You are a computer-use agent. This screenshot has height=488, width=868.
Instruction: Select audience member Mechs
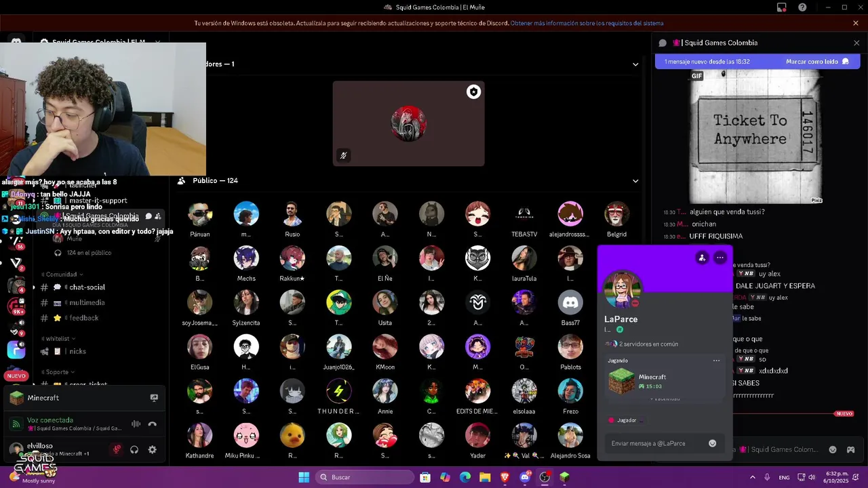click(x=246, y=264)
